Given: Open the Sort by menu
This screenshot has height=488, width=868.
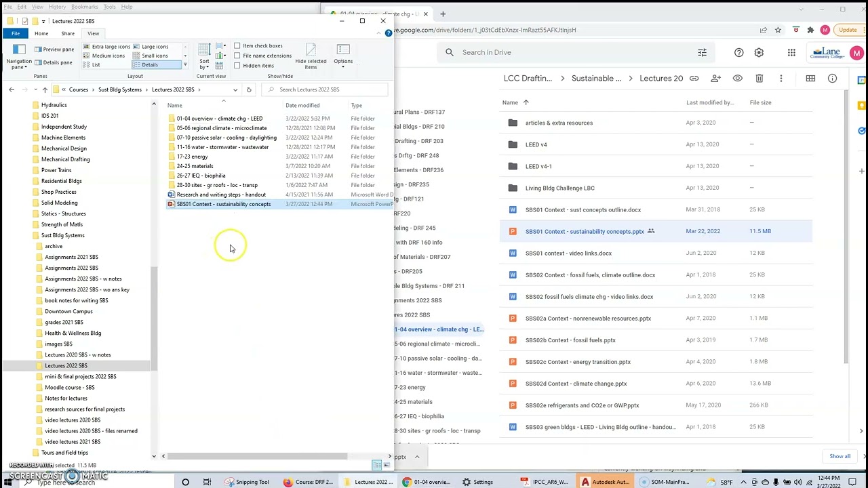Looking at the screenshot, I should pos(204,57).
